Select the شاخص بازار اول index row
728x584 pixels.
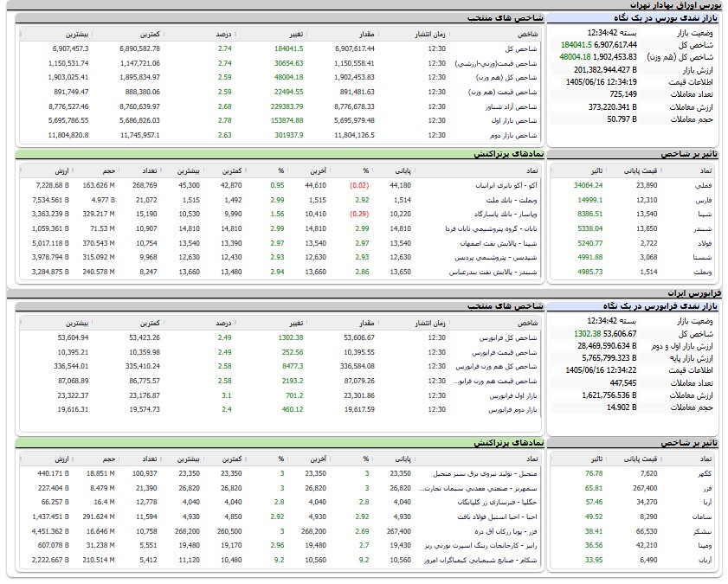tap(280, 120)
